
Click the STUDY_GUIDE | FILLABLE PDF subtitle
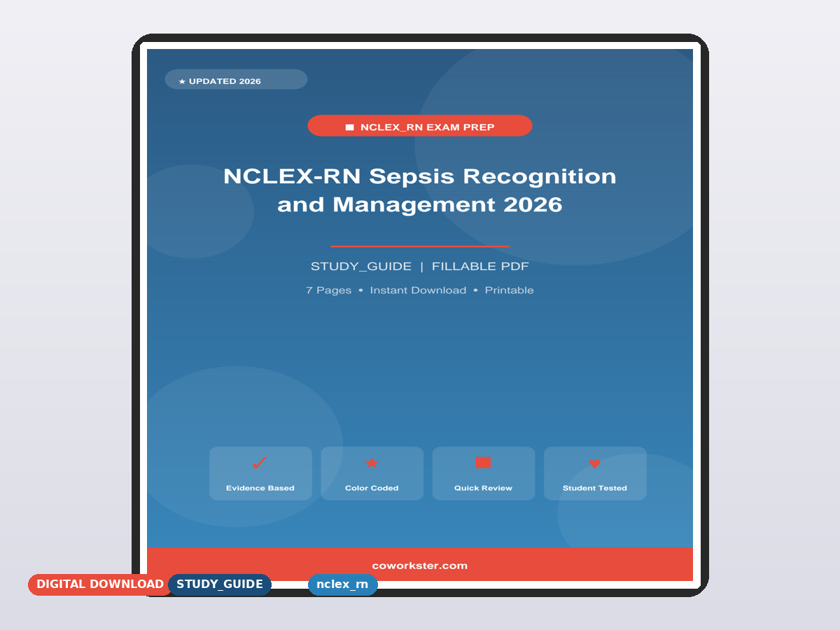click(x=420, y=267)
